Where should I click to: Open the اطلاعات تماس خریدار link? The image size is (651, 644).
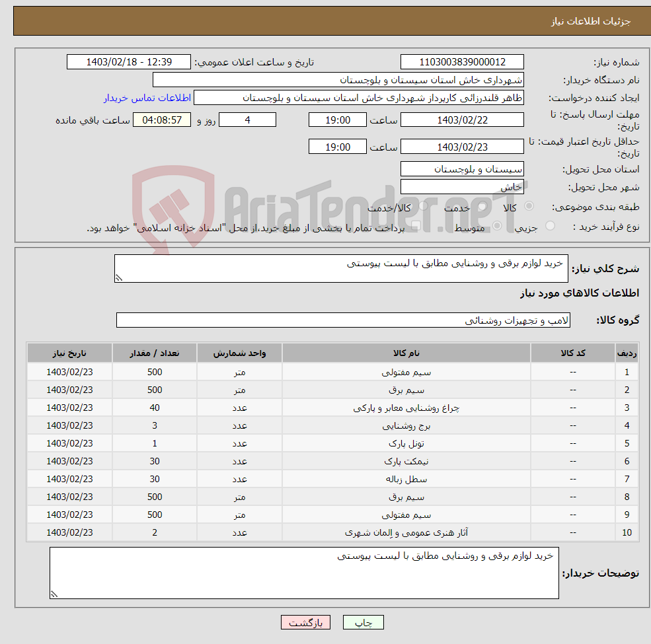(147, 98)
